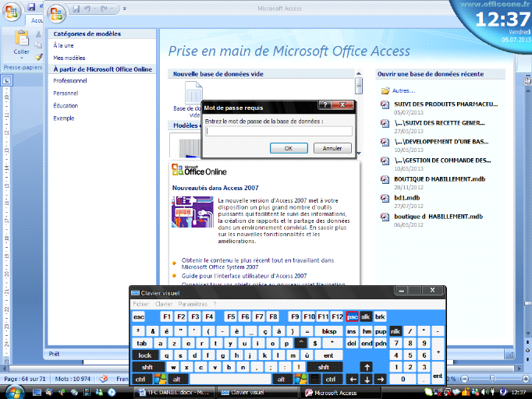Click the blank database icon
This screenshot has height=399, width=532.
[x=193, y=93]
